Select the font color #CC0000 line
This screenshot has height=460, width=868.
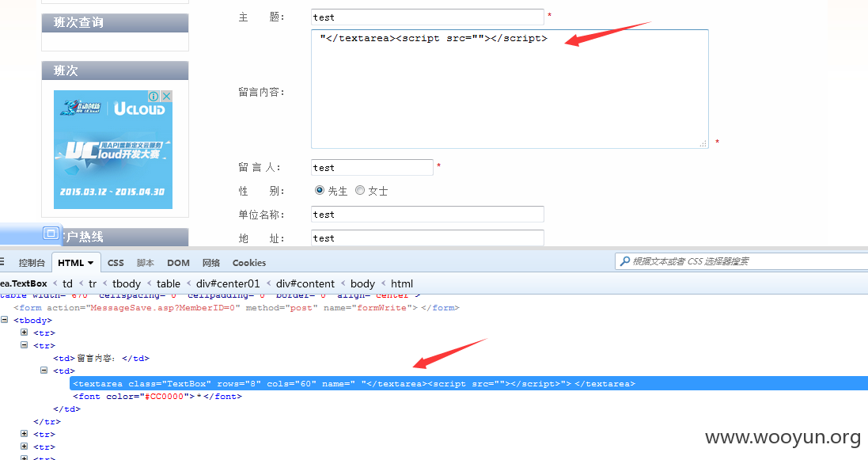point(157,396)
